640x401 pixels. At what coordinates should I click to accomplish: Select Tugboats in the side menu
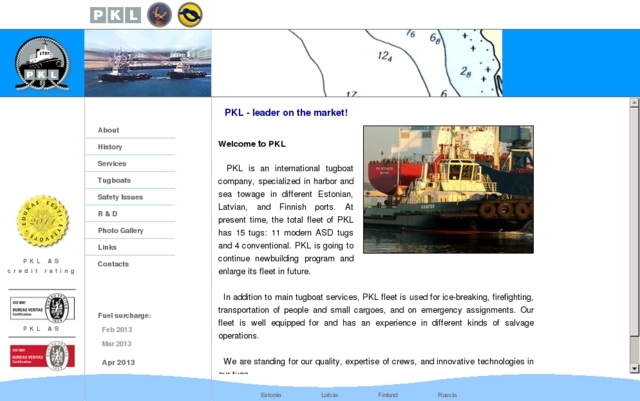click(114, 180)
